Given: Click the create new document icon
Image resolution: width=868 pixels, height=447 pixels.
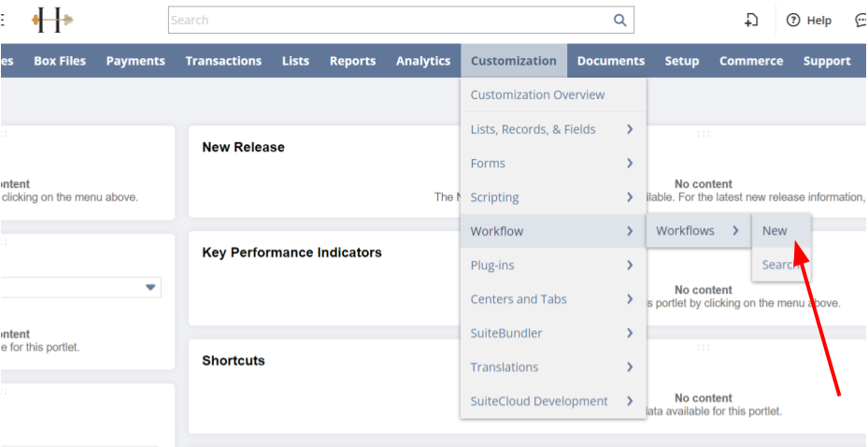Looking at the screenshot, I should click(x=751, y=20).
